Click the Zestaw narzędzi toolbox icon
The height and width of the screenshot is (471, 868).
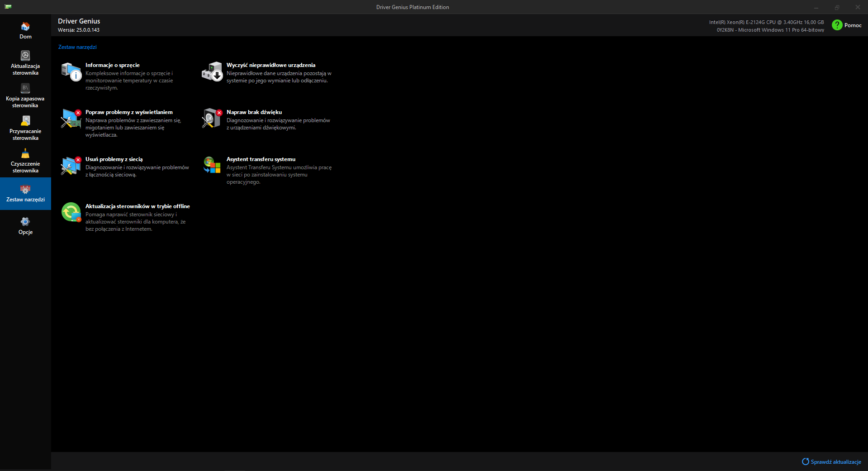pos(25,189)
